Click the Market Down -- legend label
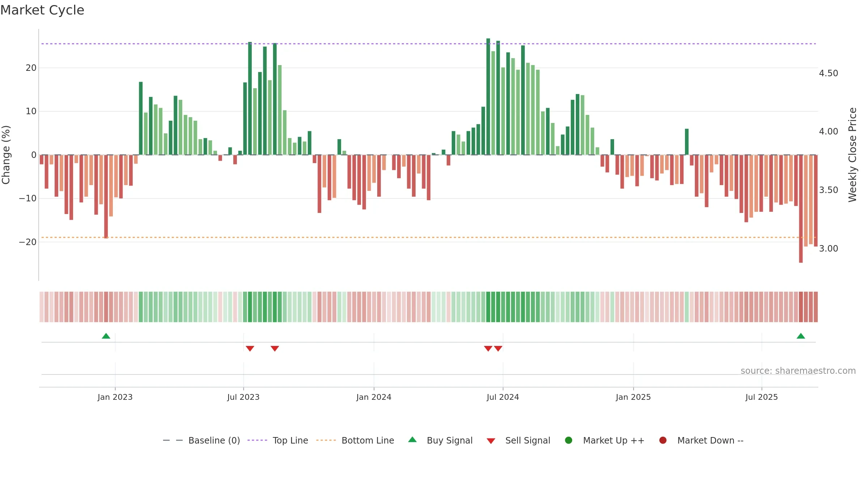Viewport: 868px width, 488px height. 710,440
